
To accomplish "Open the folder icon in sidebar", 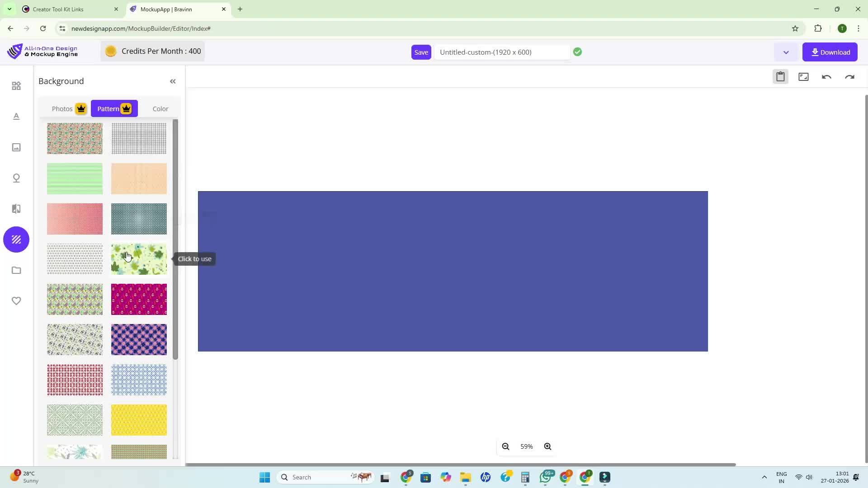I will coord(16,270).
